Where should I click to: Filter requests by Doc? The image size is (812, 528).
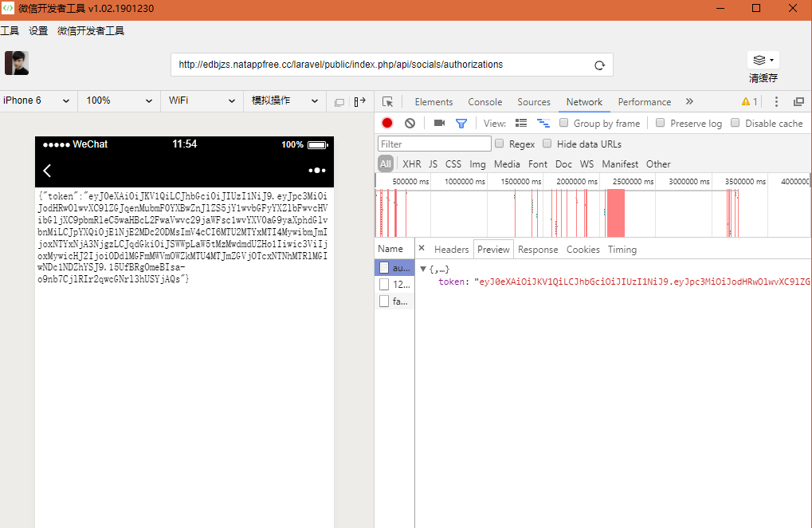click(563, 164)
